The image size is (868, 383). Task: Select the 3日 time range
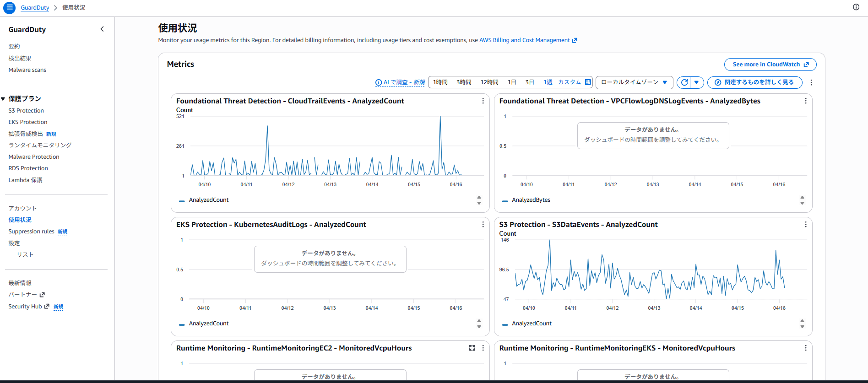[x=530, y=82]
